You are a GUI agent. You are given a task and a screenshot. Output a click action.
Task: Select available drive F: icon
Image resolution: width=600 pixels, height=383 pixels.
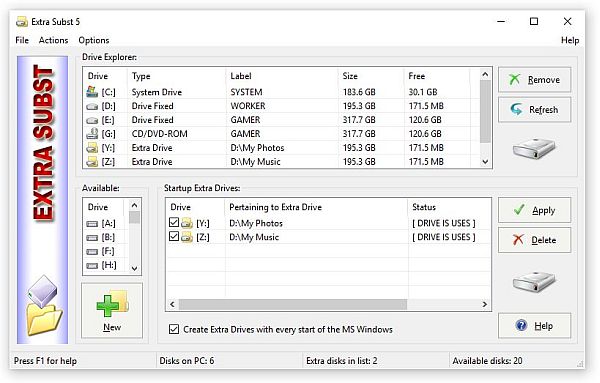(x=92, y=251)
